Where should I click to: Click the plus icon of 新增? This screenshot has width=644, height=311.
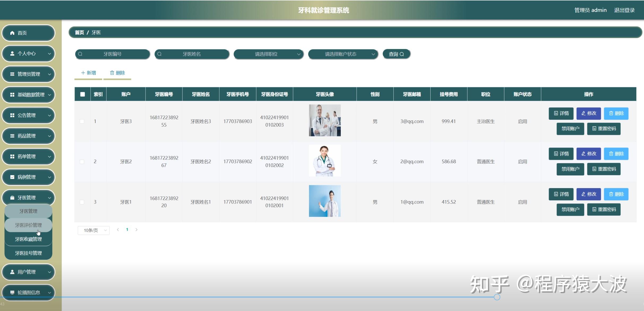[x=83, y=73]
